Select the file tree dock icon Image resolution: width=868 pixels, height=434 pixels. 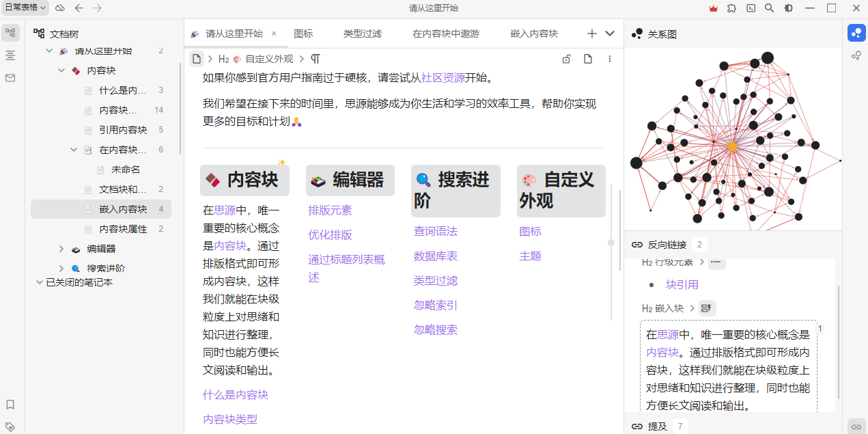point(10,33)
